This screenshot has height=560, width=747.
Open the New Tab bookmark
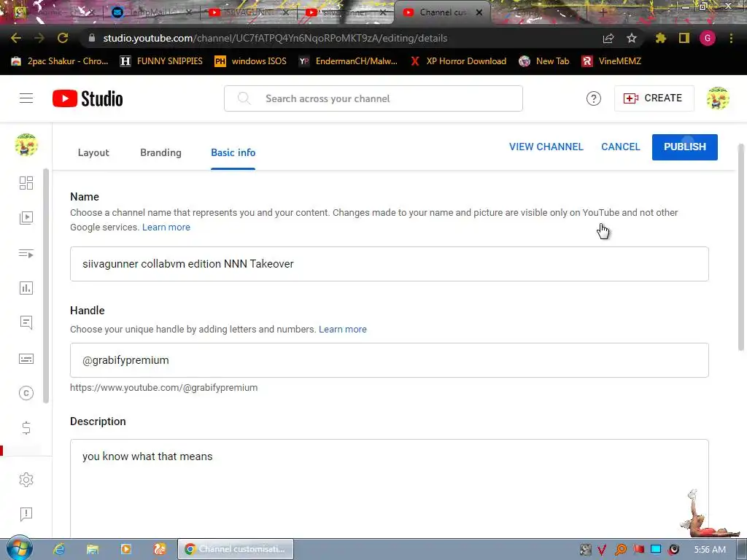[544, 61]
